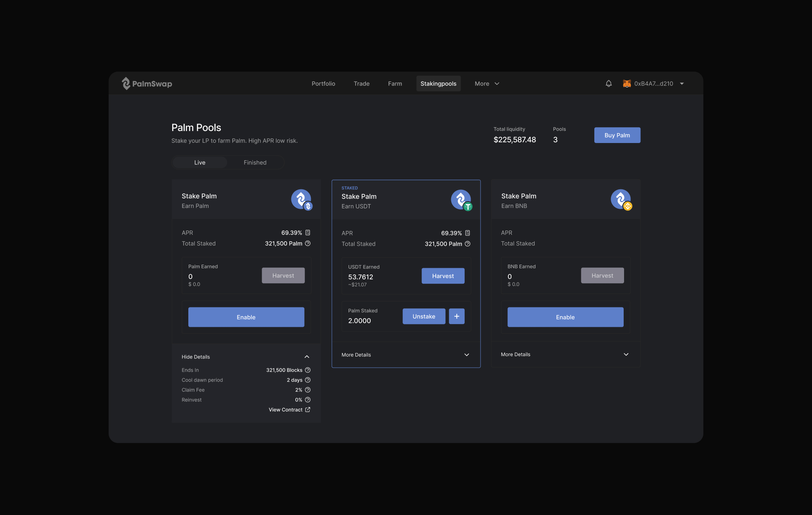Click the MetaMask fox wallet icon
The image size is (812, 515).
[627, 84]
